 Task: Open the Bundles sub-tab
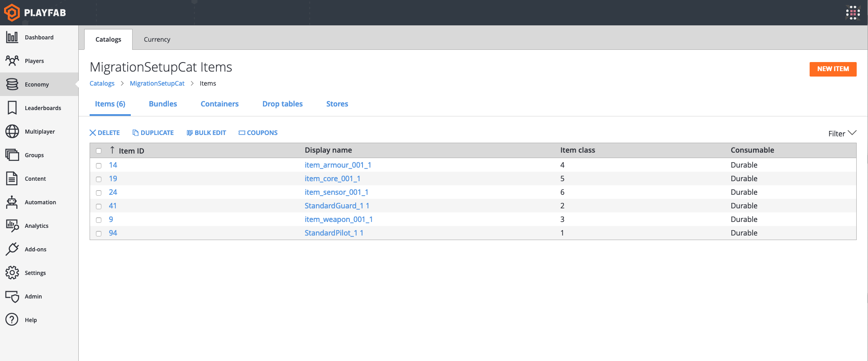(x=163, y=104)
